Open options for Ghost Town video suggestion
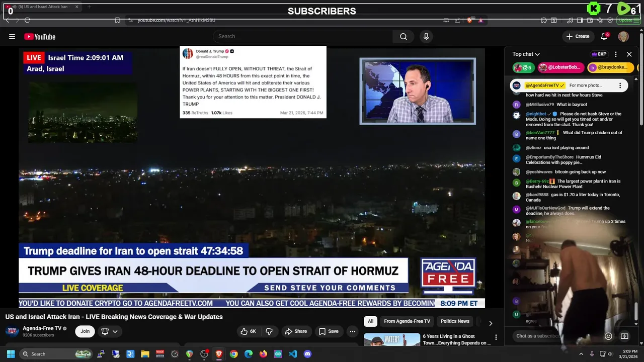Viewport: 644px width, 362px height. click(496, 337)
